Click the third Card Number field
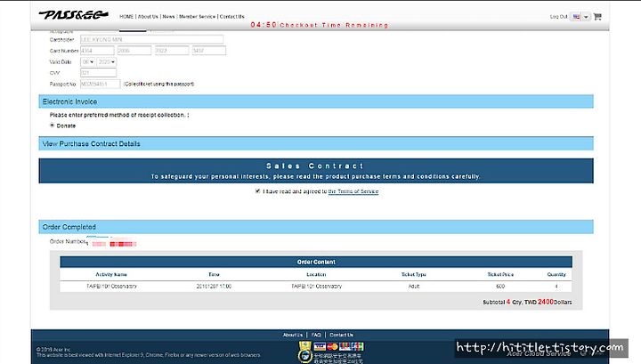Viewport: 641px width, 364px height. (x=172, y=51)
